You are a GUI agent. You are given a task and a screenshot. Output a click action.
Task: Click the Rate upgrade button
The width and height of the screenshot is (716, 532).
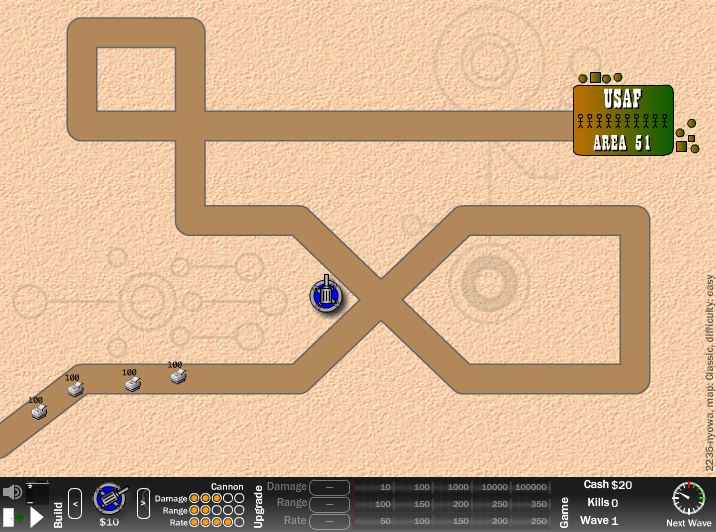(x=329, y=521)
